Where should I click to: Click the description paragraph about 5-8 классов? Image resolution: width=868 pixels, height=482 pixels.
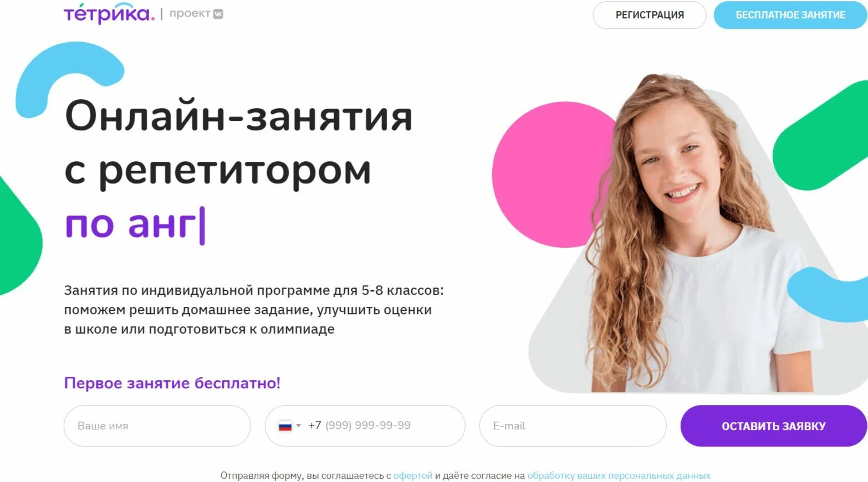254,310
